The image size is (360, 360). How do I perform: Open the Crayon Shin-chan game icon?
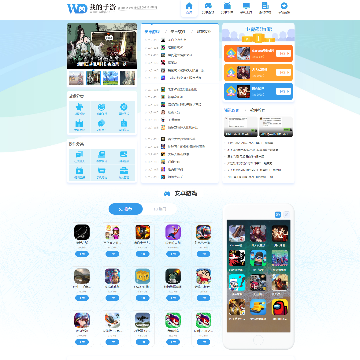point(203,276)
